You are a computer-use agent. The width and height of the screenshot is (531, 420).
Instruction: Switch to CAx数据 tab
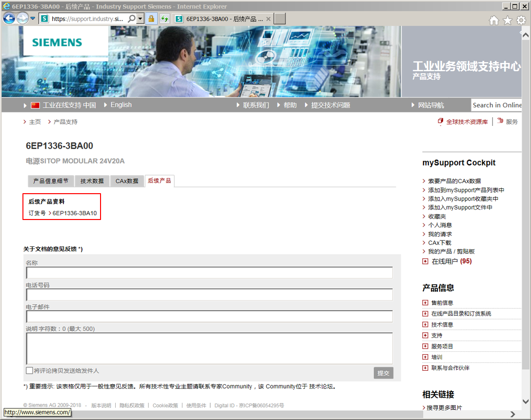(x=127, y=181)
